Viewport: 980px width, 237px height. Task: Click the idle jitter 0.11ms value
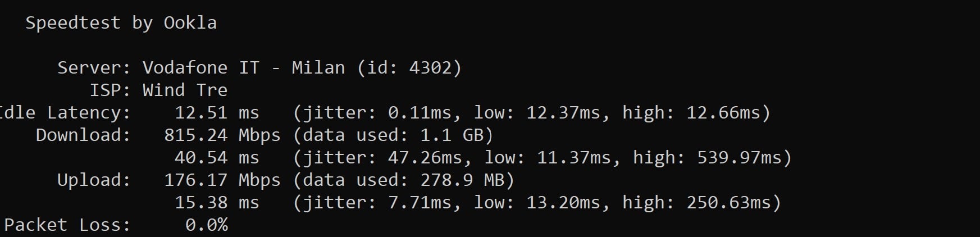(x=420, y=113)
